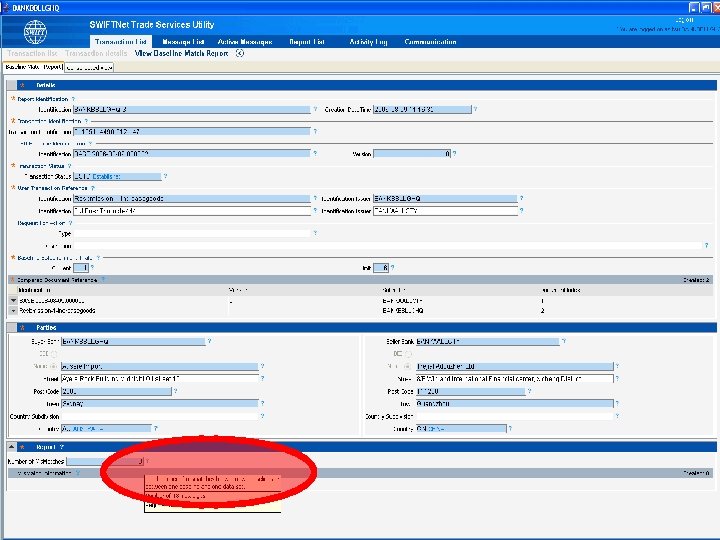The width and height of the screenshot is (720, 540).
Task: Click help icon at end of Description field
Action: pos(706,246)
